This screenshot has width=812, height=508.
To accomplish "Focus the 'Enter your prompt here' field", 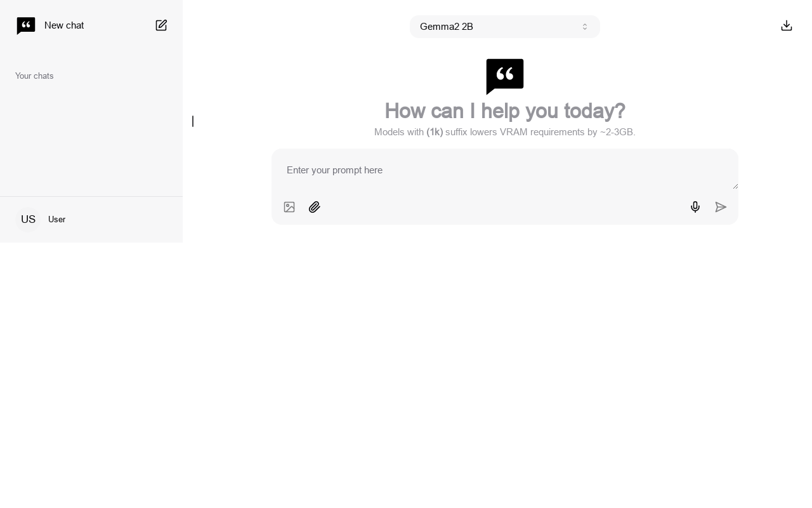I will (x=505, y=170).
